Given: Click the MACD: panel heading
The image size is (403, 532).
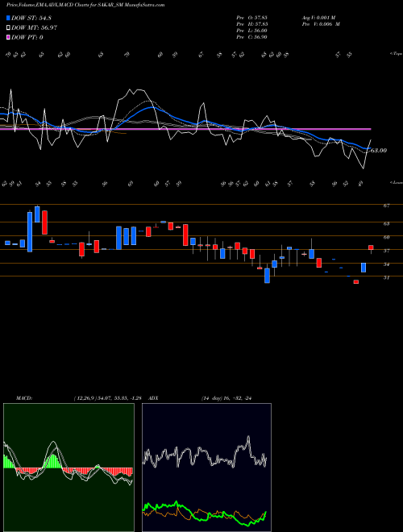Looking at the screenshot, I should [23, 398].
